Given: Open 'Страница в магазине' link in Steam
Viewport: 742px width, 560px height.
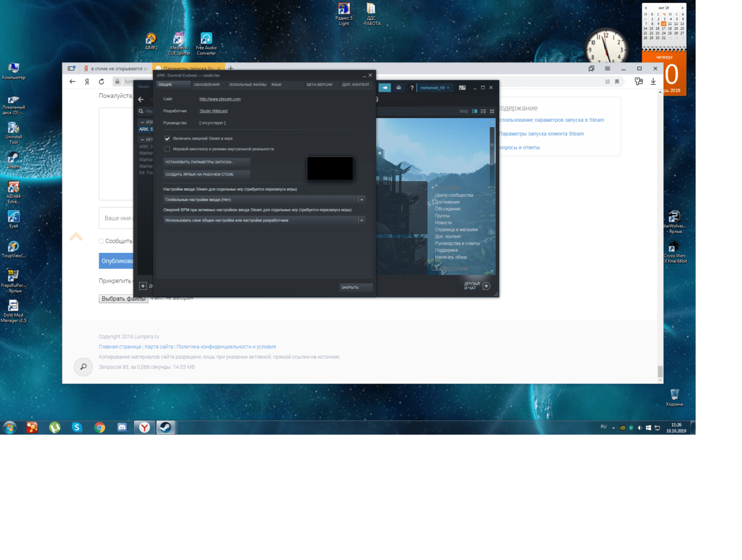Looking at the screenshot, I should pyautogui.click(x=457, y=230).
